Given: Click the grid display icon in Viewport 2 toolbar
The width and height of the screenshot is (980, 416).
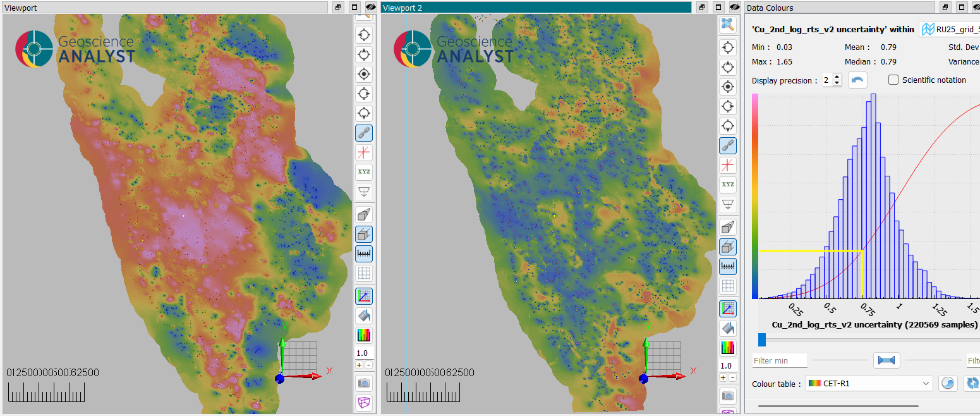Looking at the screenshot, I should pyautogui.click(x=728, y=286).
